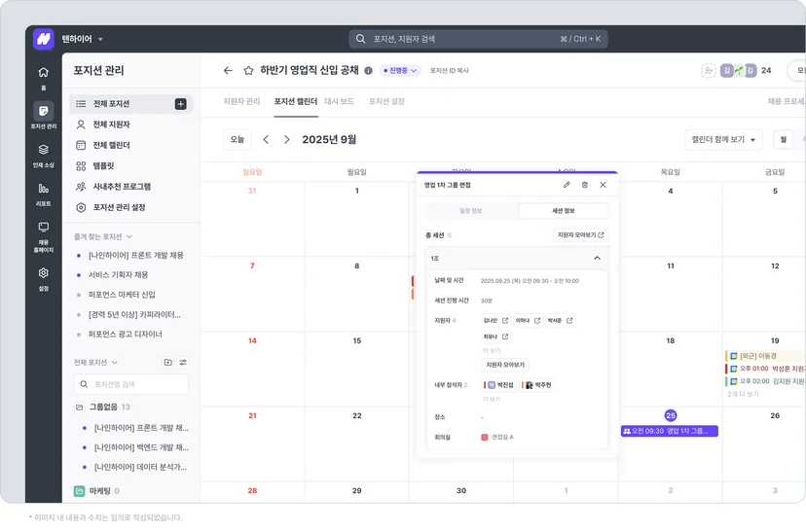806x532 pixels.
Task: Click the 월 view button
Action: pyautogui.click(x=784, y=140)
